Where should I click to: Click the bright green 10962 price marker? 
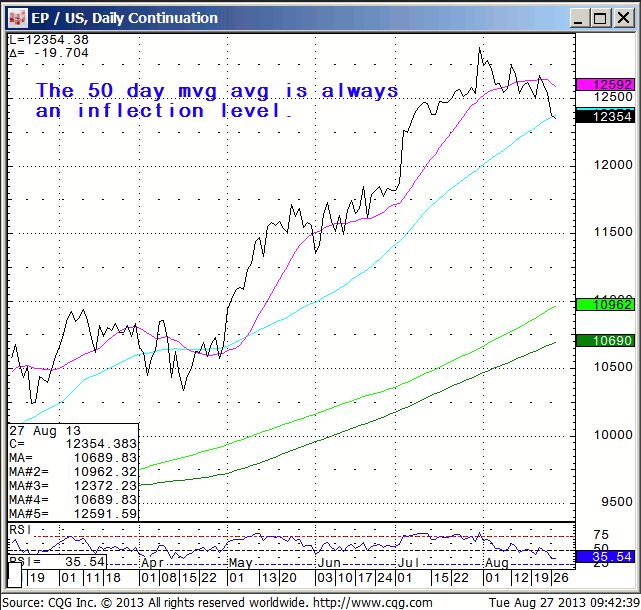611,304
